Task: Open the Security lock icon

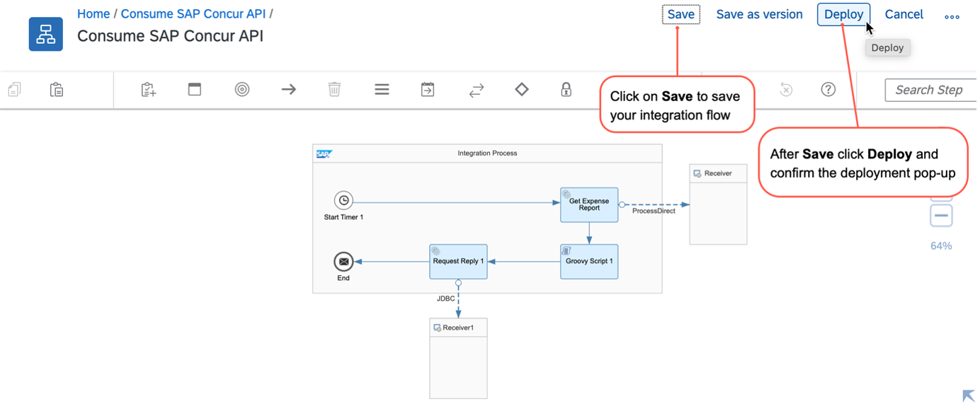Action: coord(566,89)
